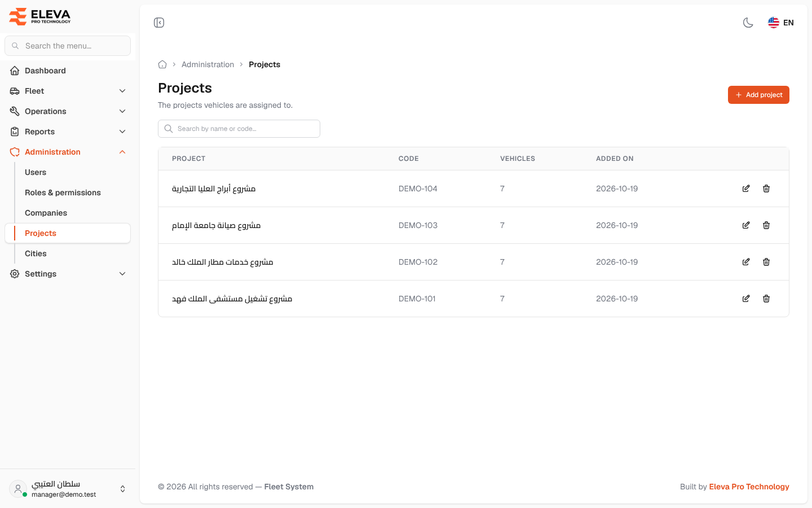This screenshot has height=508, width=812.
Task: Edit the DEMO-102 project
Action: pos(746,262)
